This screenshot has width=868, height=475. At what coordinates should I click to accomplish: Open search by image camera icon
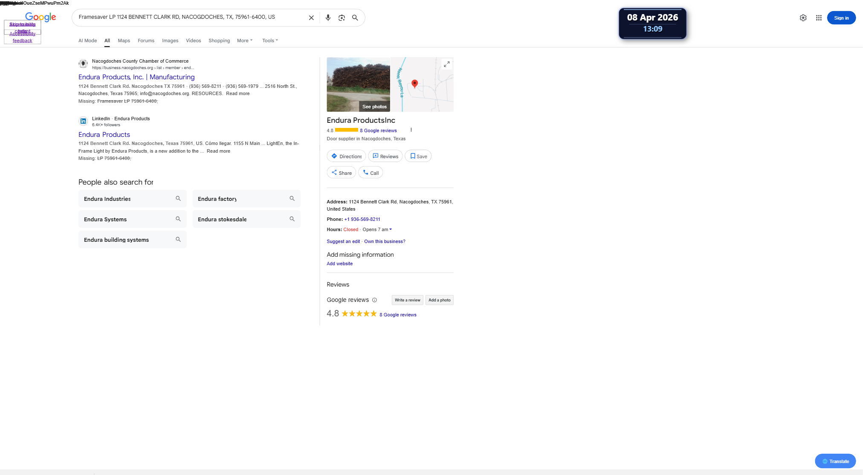pos(341,18)
